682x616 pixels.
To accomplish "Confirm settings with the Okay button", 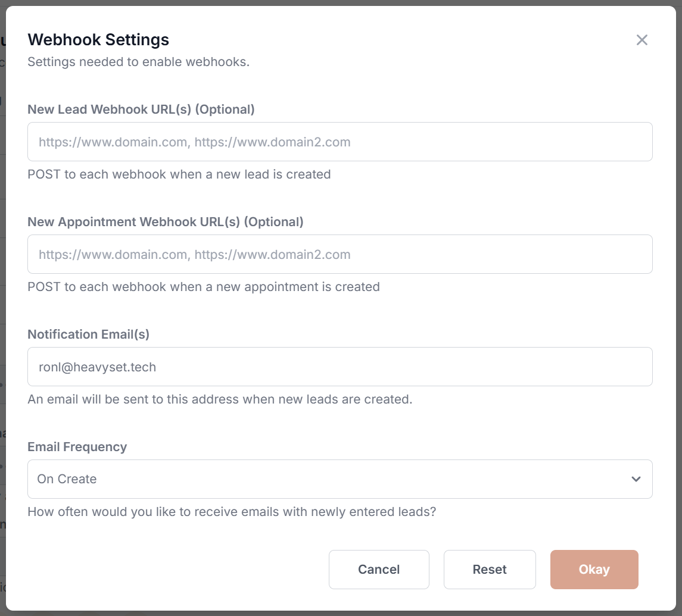I will (x=594, y=570).
